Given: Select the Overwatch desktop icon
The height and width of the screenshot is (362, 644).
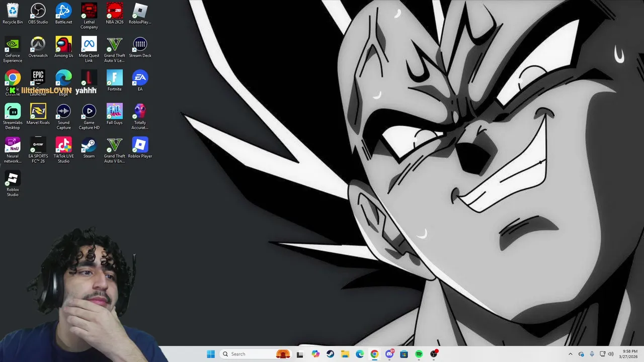Looking at the screenshot, I should pos(38,47).
